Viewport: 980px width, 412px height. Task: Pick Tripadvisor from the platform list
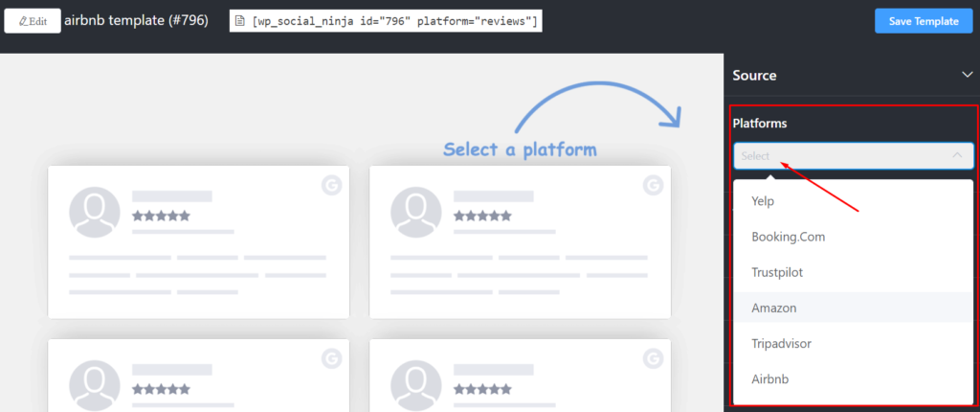(853, 343)
